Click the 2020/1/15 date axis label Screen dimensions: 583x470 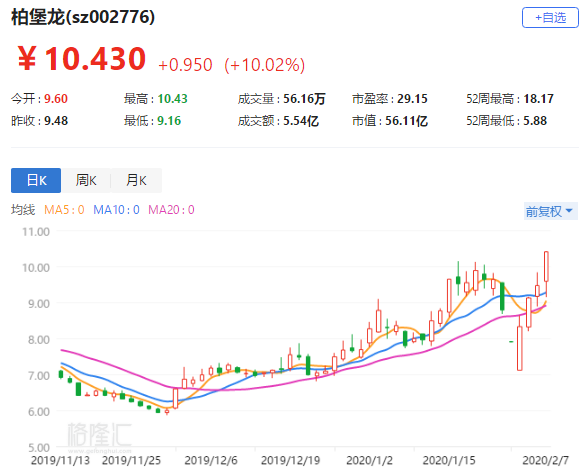449,460
